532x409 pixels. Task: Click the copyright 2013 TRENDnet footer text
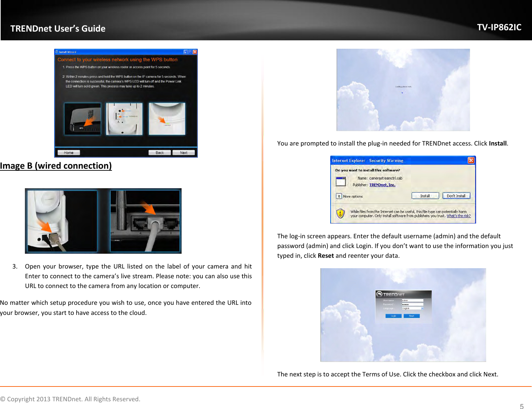pyautogui.click(x=70, y=399)
